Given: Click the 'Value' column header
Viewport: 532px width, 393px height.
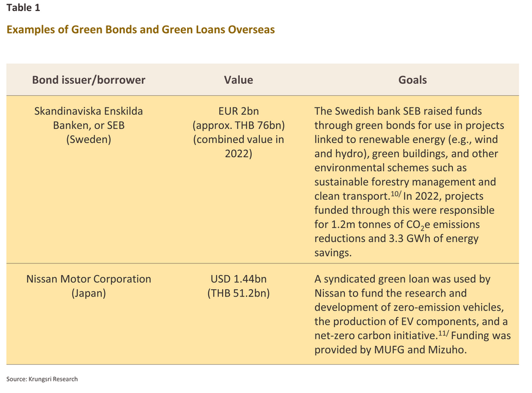Looking at the screenshot, I should (238, 79).
